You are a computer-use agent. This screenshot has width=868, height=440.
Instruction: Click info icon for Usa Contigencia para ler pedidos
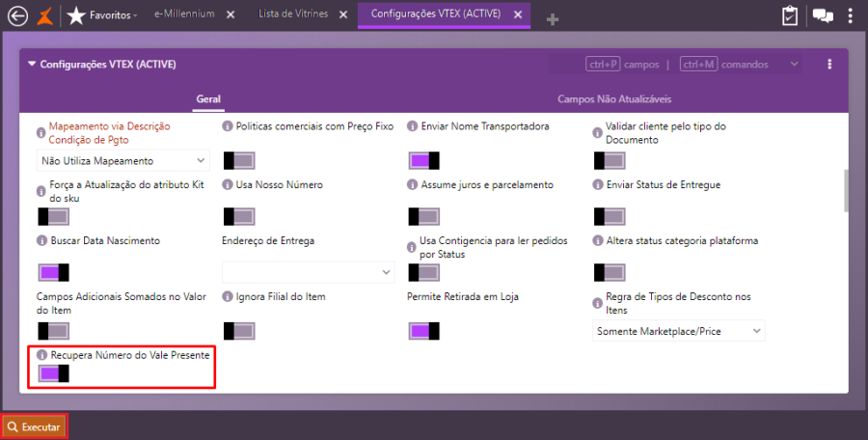pyautogui.click(x=411, y=247)
